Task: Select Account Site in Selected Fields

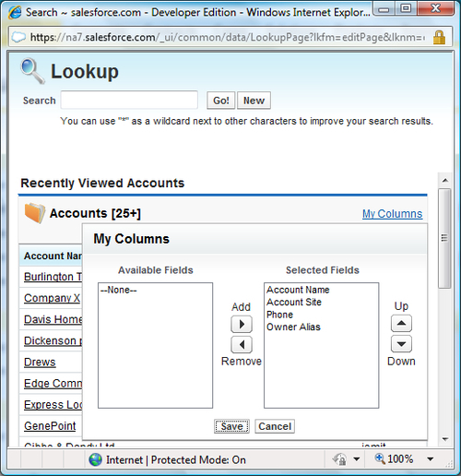Action: click(x=294, y=303)
